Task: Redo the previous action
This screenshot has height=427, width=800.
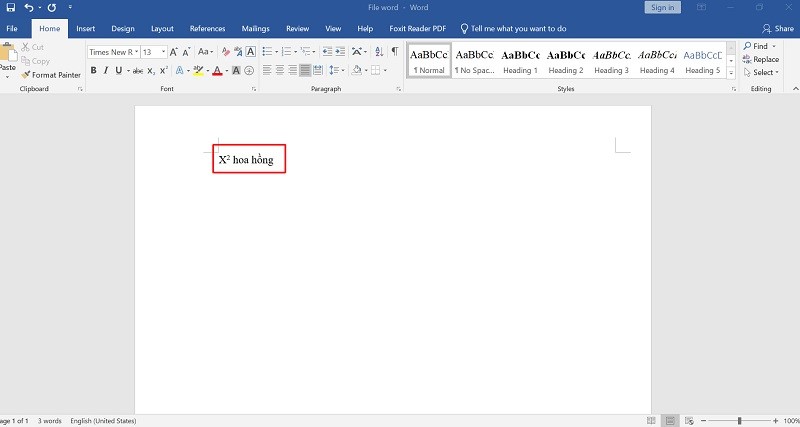Action: 52,8
